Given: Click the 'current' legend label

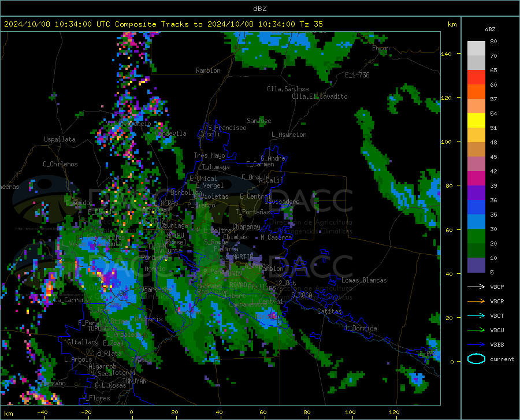Looking at the screenshot, I should 502,359.
